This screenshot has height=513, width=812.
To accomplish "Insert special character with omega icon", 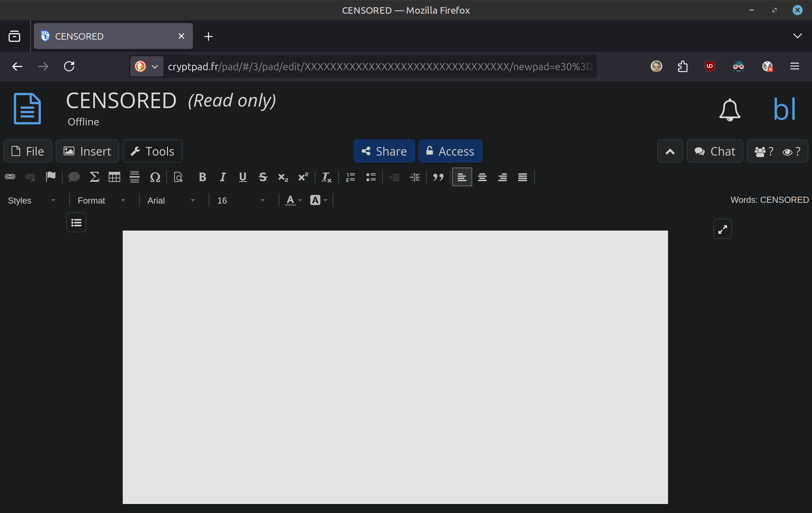I will (x=155, y=177).
